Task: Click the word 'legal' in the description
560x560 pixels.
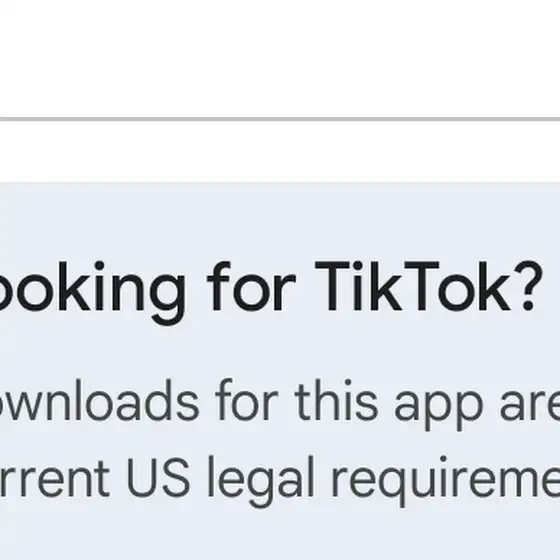Action: (261, 481)
